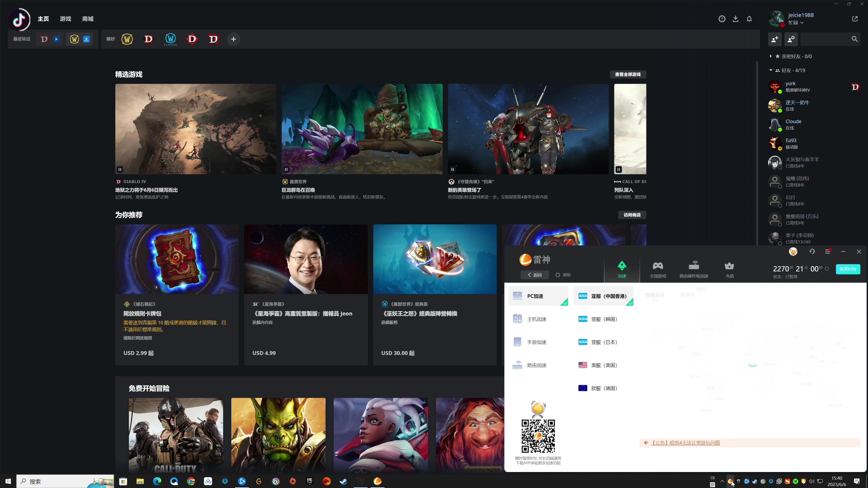
Task: Select 手游加速 mode
Action: (538, 342)
